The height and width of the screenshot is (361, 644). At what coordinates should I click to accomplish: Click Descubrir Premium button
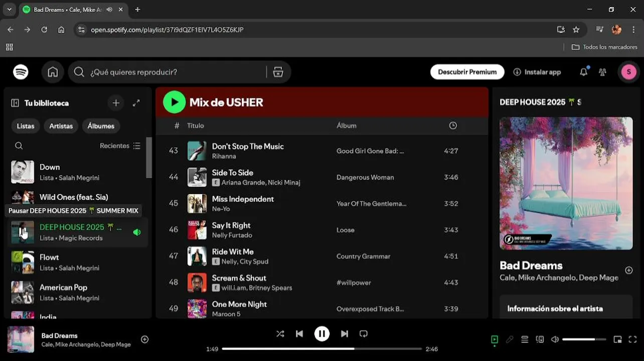(467, 72)
